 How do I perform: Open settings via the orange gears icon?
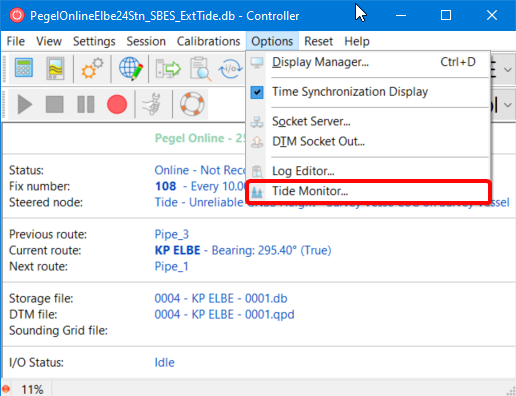(92, 68)
